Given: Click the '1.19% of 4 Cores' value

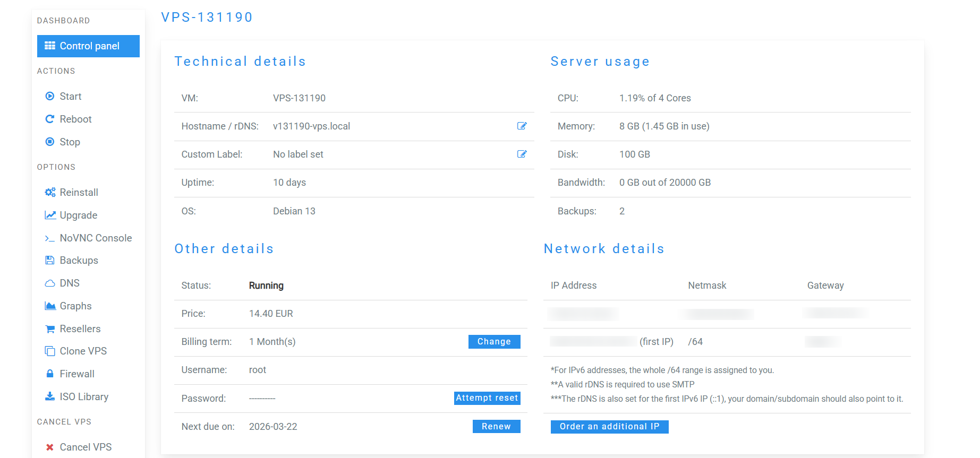Looking at the screenshot, I should [x=655, y=98].
